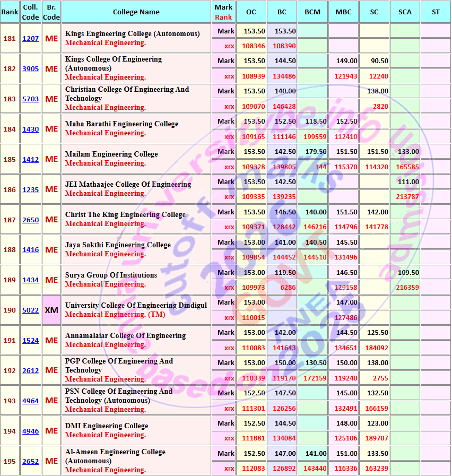The image size is (452, 476).
Task: Select Maha Barathi Engineering College name
Action: point(121,124)
